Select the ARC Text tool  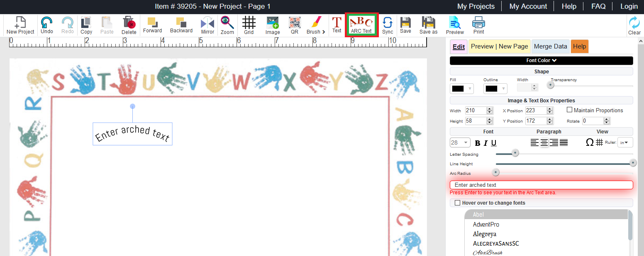(361, 25)
